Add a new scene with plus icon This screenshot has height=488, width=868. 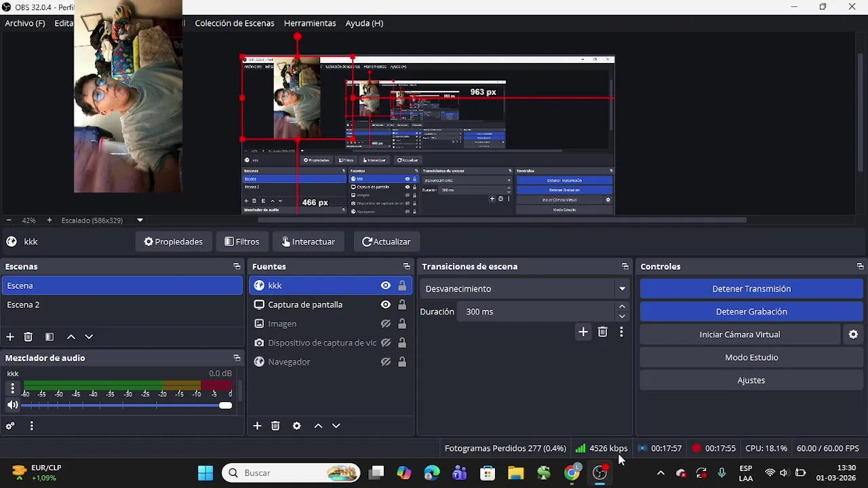[10, 337]
